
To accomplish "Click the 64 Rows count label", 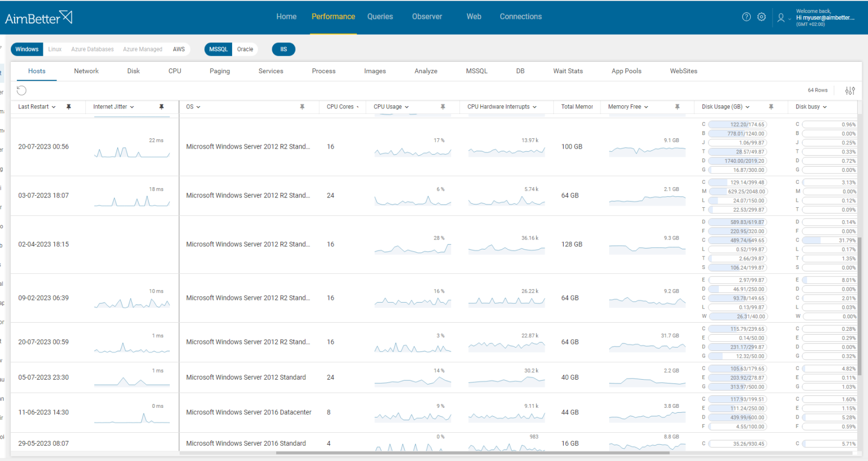I will click(x=818, y=91).
